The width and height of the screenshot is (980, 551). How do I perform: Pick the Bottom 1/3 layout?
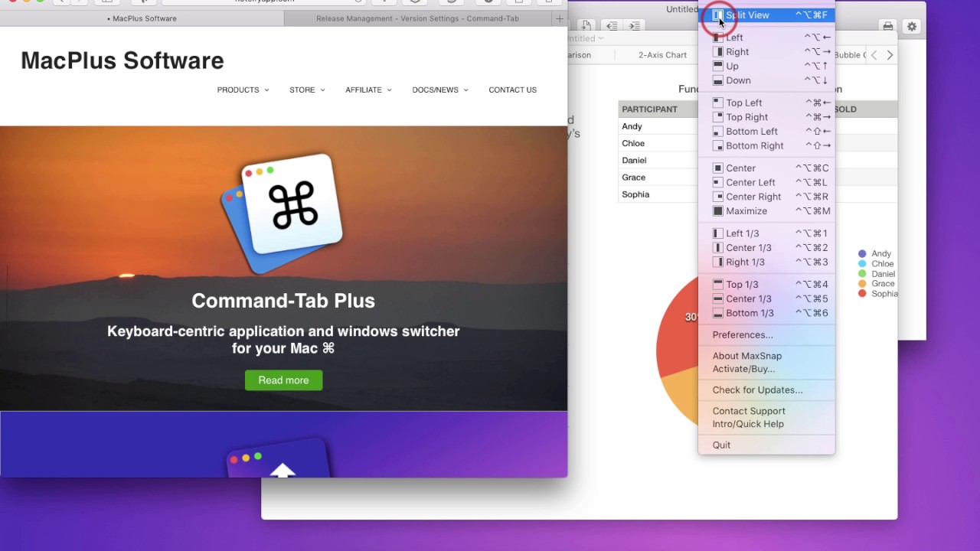[x=766, y=313]
